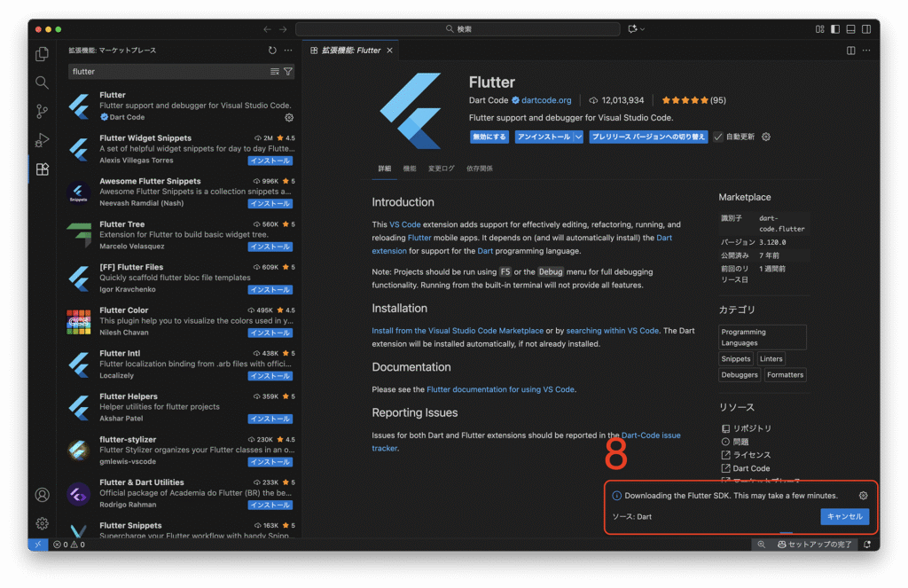Open the Run and Debug view

42,140
